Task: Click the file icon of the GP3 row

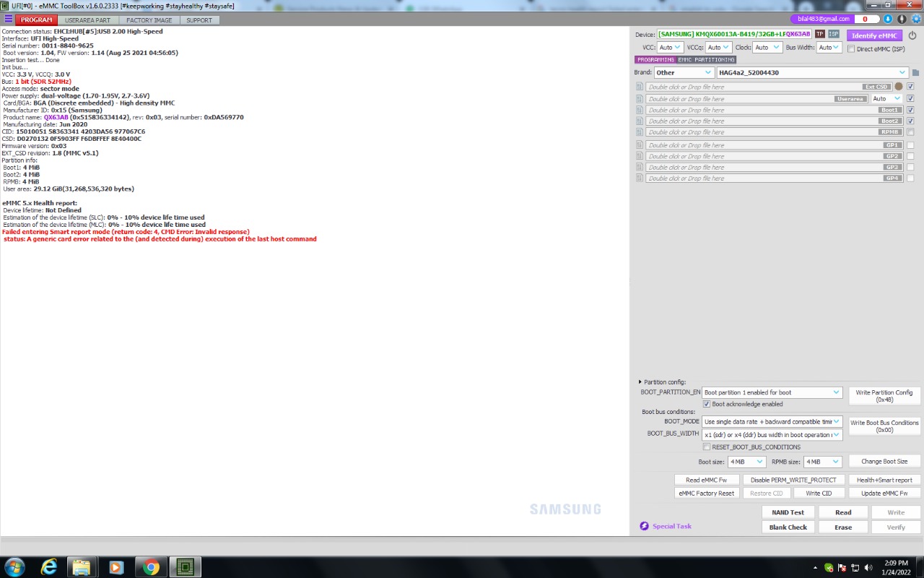Action: [640, 167]
